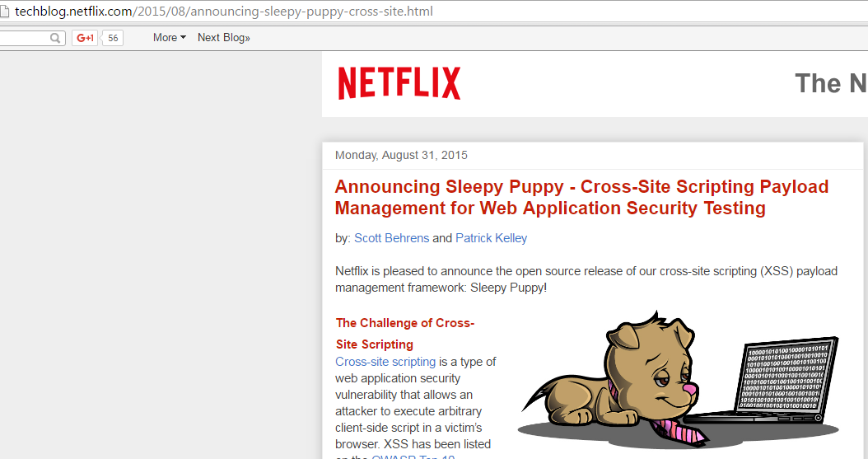The image size is (868, 459).
Task: Open the More dropdown menu
Action: pyautogui.click(x=170, y=38)
